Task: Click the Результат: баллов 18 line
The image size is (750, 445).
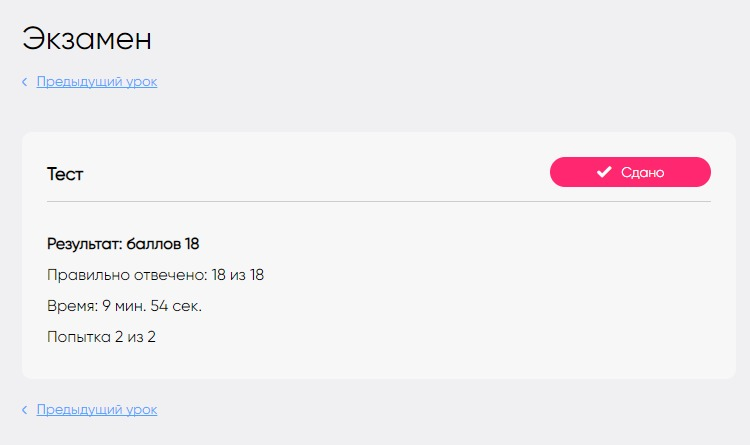Action: coord(123,244)
